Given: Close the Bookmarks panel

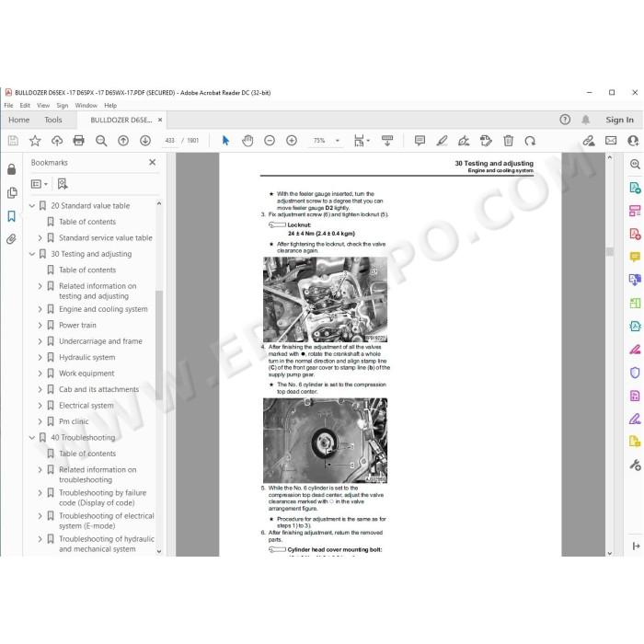Looking at the screenshot, I should [x=153, y=162].
